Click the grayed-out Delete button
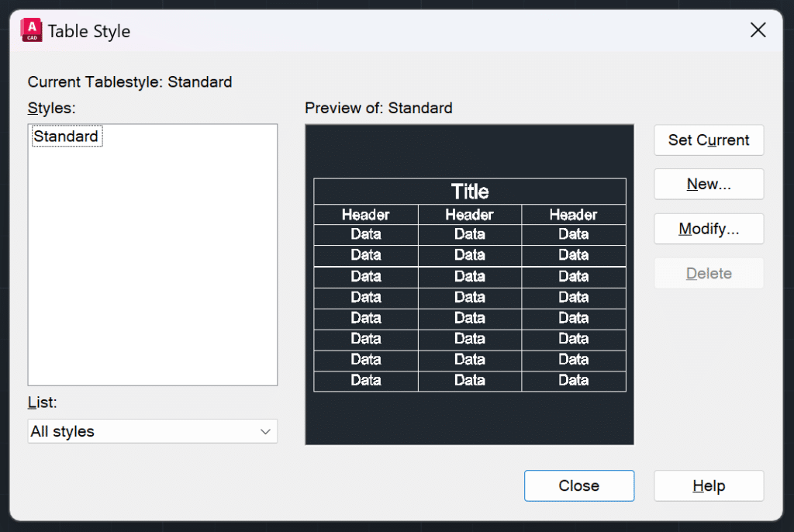 (709, 274)
